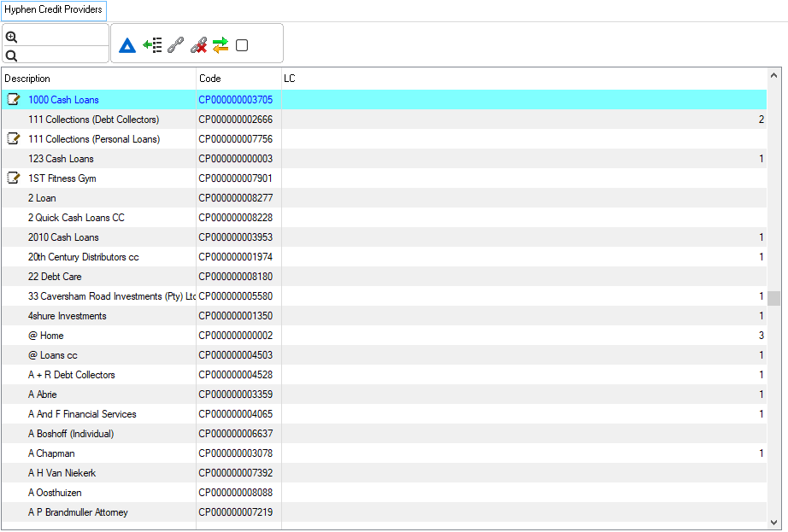
Task: Click the edit icon next to 1ST Fitness Gym
Action: coord(13,178)
